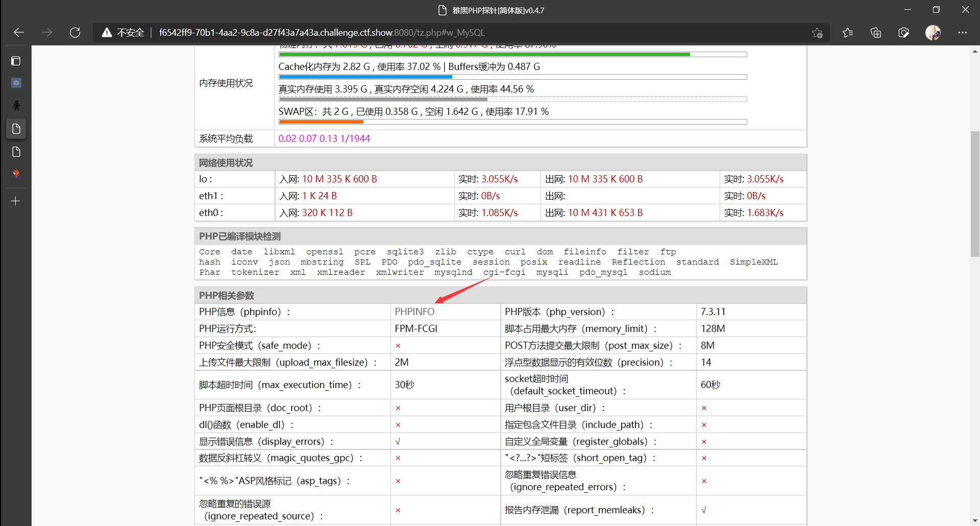Screen dimensions: 980x526
Task: Click the memory_limit value 128M
Action: click(x=713, y=329)
